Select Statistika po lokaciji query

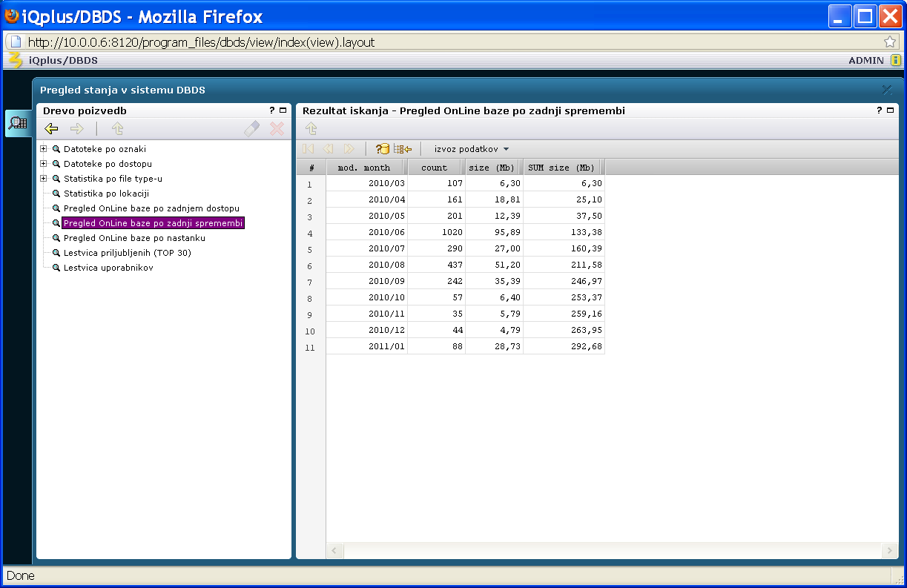tap(106, 194)
